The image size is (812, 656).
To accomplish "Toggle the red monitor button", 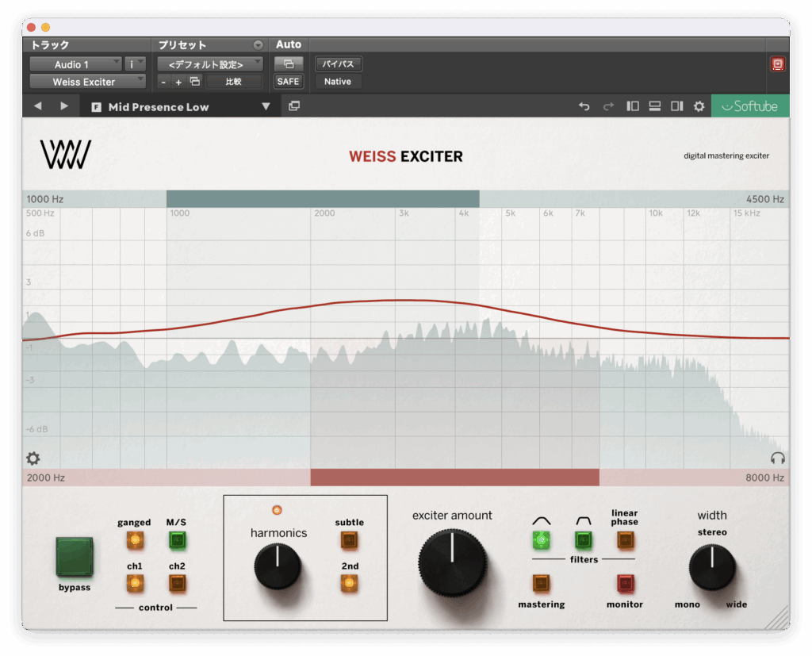I will pyautogui.click(x=625, y=584).
